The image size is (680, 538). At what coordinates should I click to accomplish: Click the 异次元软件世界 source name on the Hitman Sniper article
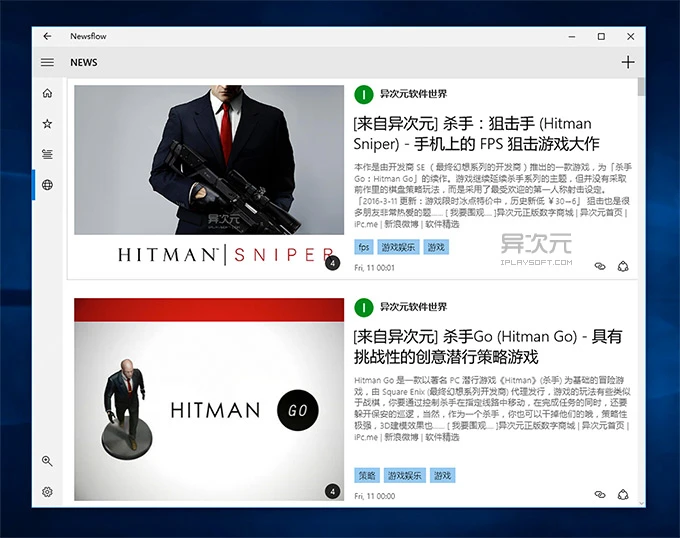pos(413,94)
